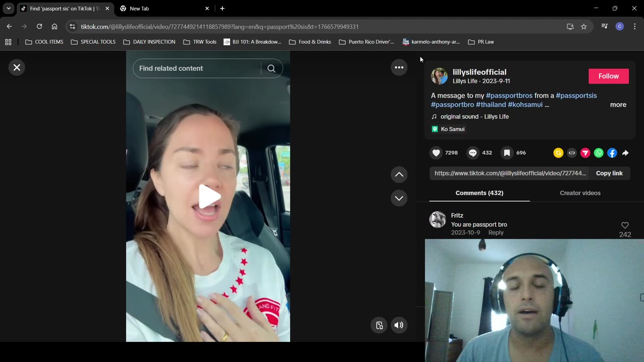Share to WhatsApp
Image resolution: width=644 pixels, height=362 pixels.
coord(599,153)
